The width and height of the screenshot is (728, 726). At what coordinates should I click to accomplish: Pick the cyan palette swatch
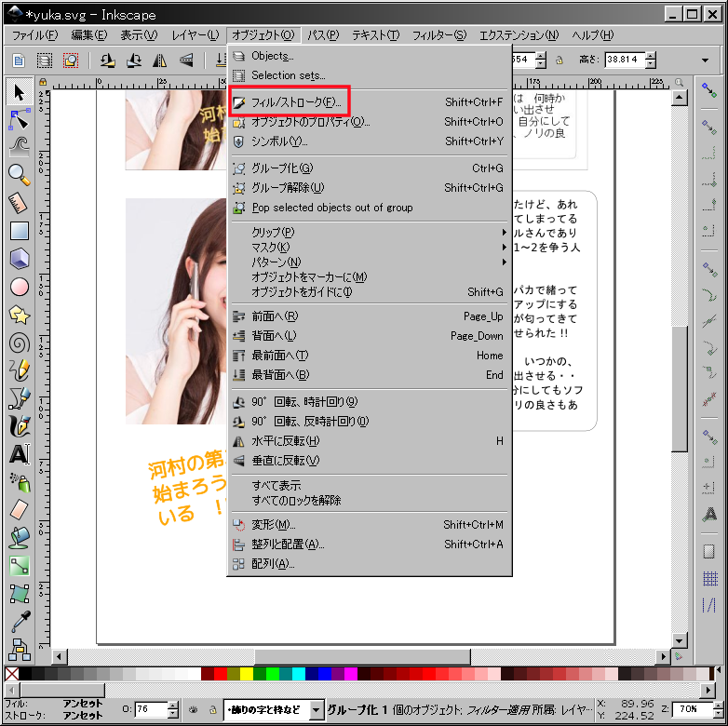point(299,674)
